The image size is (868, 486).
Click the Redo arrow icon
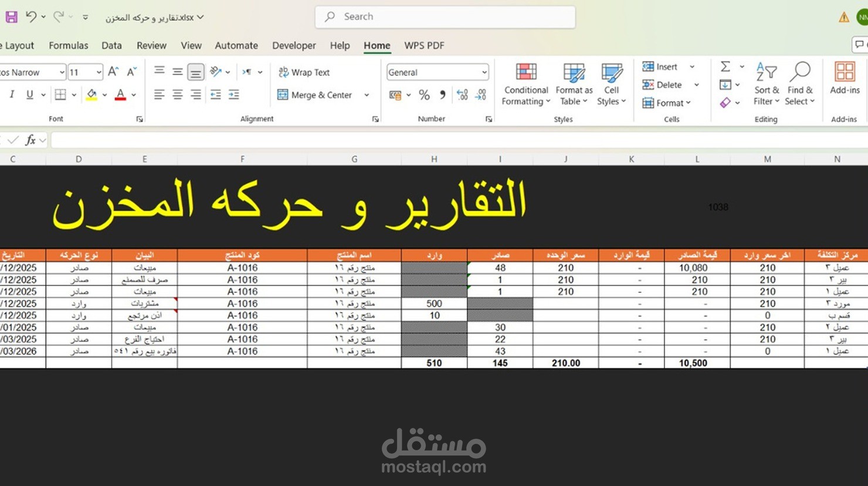coord(59,17)
